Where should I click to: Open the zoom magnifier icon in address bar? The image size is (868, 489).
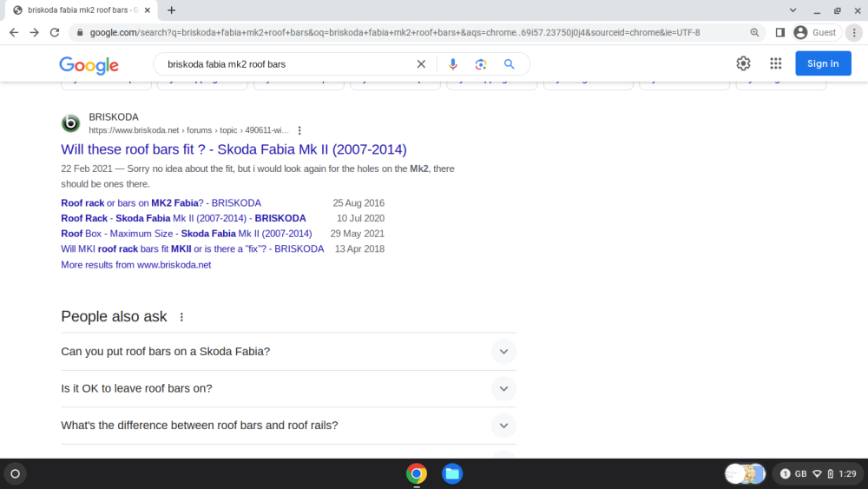(x=754, y=33)
